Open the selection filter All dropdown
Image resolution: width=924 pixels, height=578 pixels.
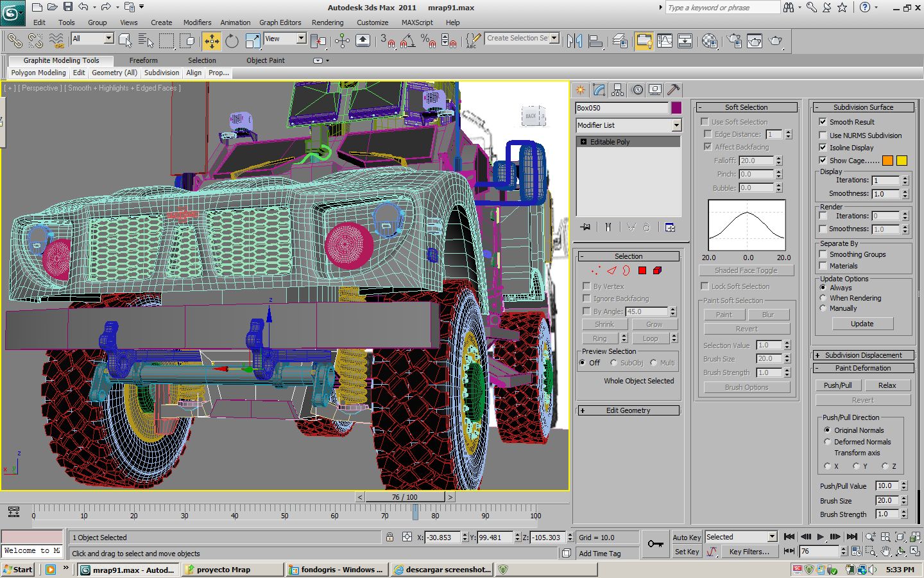coord(108,39)
